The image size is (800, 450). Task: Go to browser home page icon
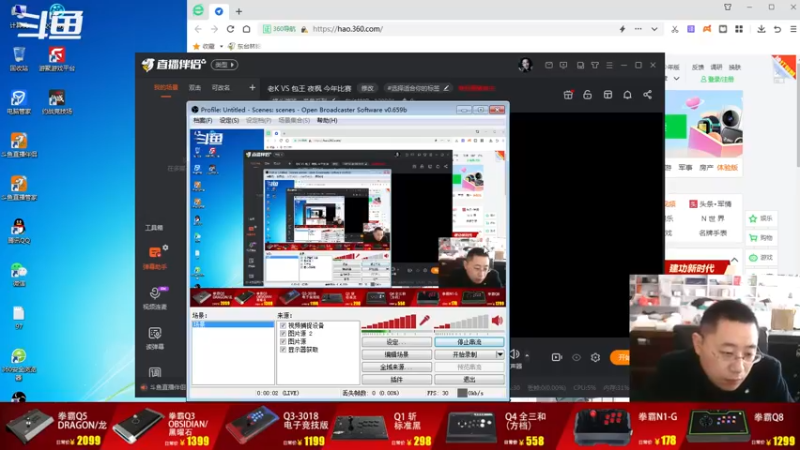[246, 29]
